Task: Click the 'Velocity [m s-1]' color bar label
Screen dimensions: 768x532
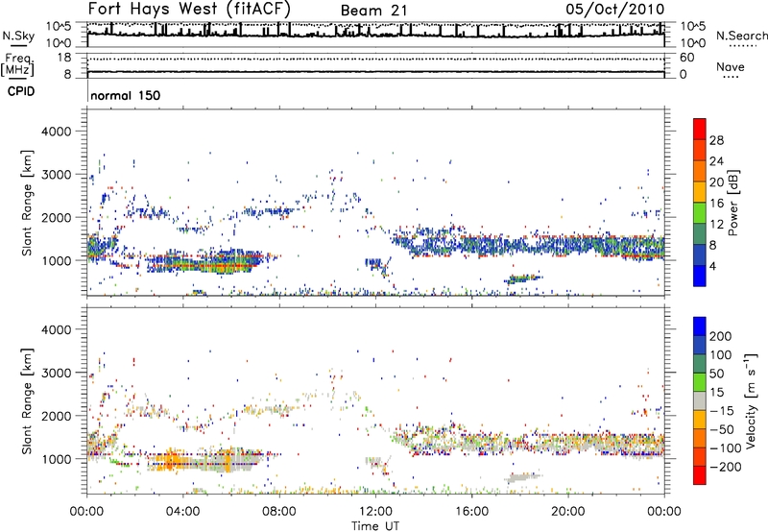Action: 751,400
